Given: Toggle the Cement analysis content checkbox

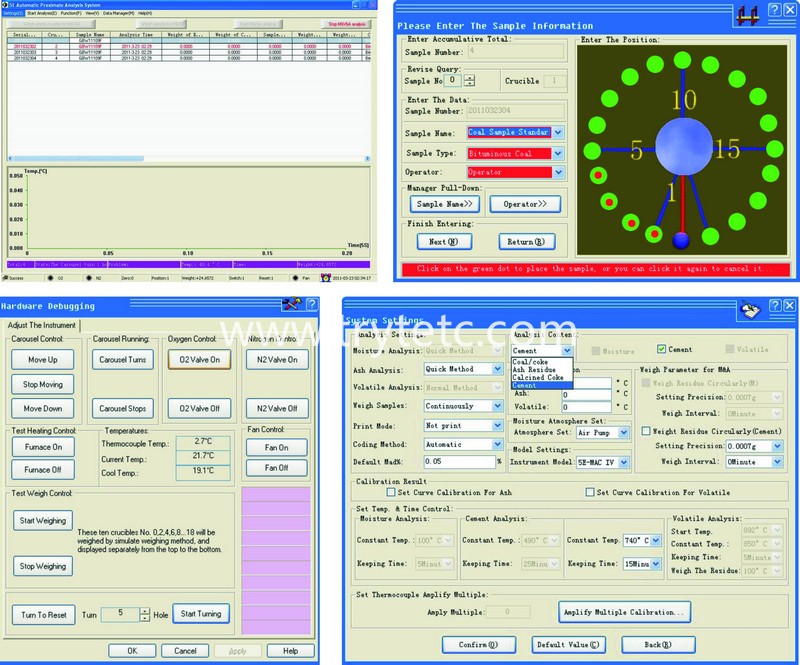Looking at the screenshot, I should pyautogui.click(x=661, y=349).
